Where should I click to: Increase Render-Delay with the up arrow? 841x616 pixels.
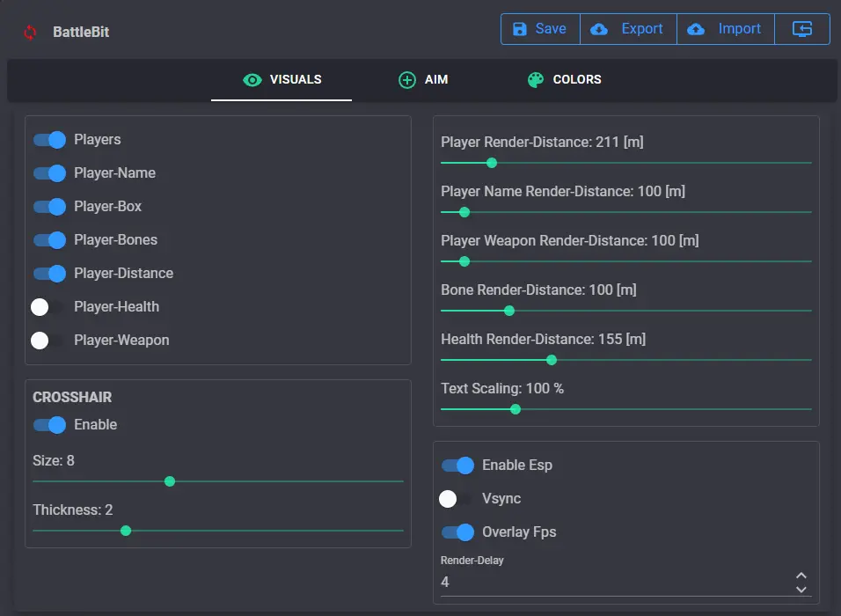point(801,574)
